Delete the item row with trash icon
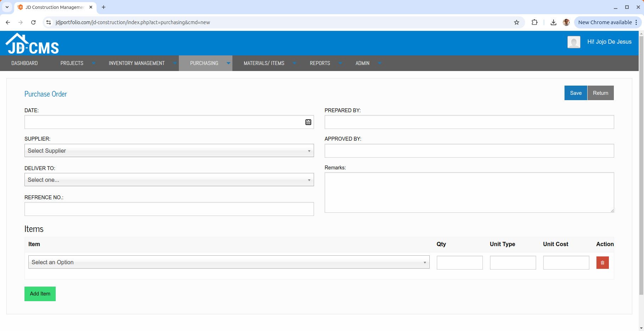The image size is (644, 331). pyautogui.click(x=602, y=263)
